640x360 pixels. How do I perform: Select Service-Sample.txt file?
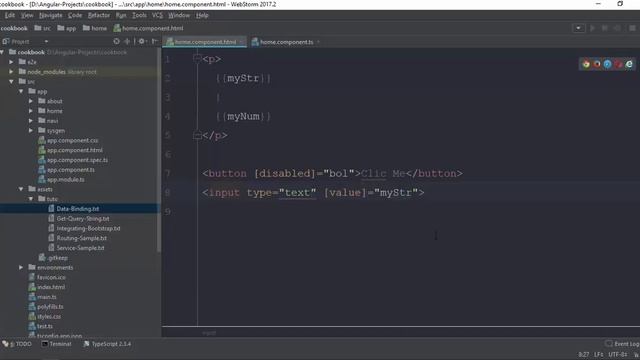pos(80,248)
